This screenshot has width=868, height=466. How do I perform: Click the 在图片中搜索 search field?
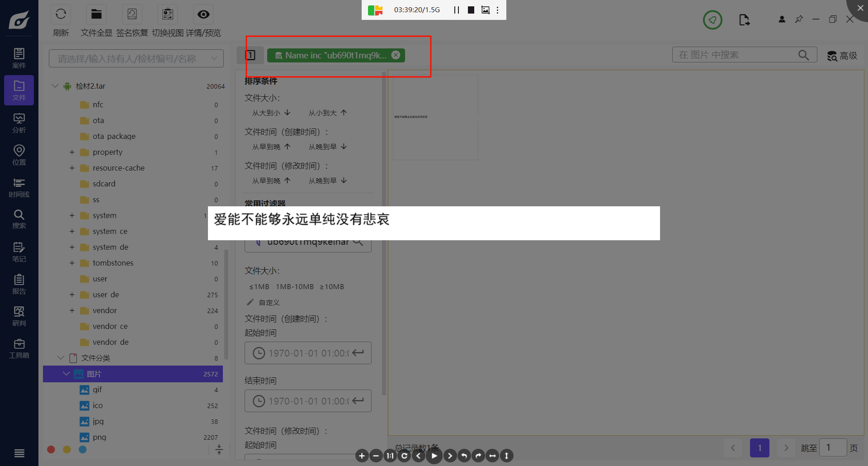pos(736,55)
